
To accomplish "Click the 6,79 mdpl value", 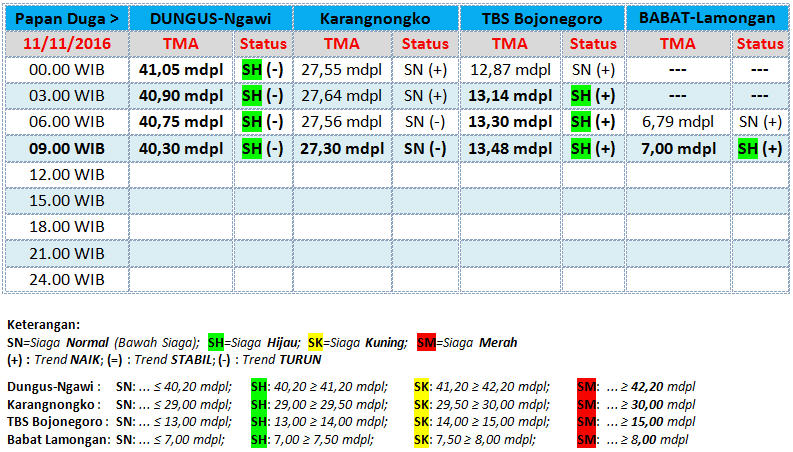I will [x=678, y=121].
